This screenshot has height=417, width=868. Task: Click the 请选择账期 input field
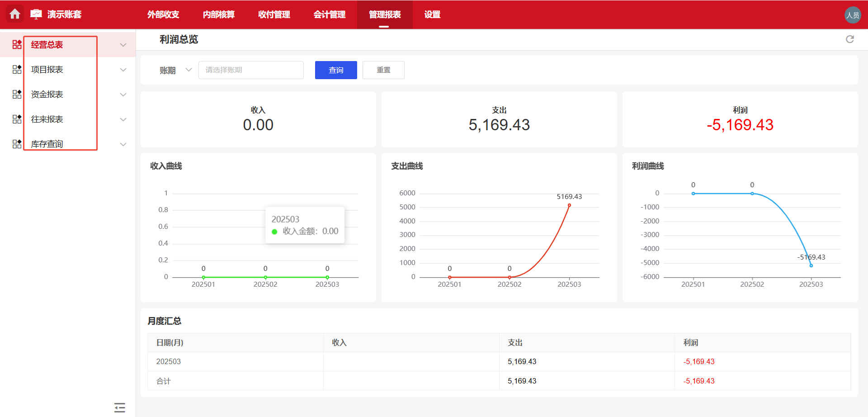[251, 70]
